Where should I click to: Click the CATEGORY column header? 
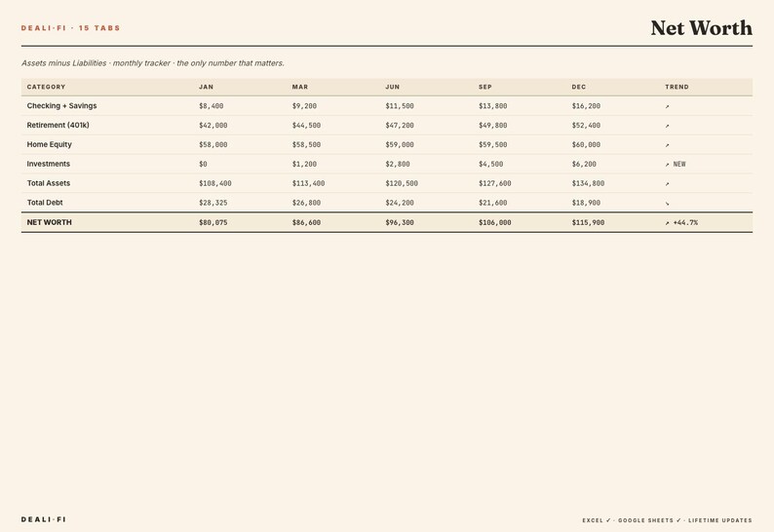(46, 87)
